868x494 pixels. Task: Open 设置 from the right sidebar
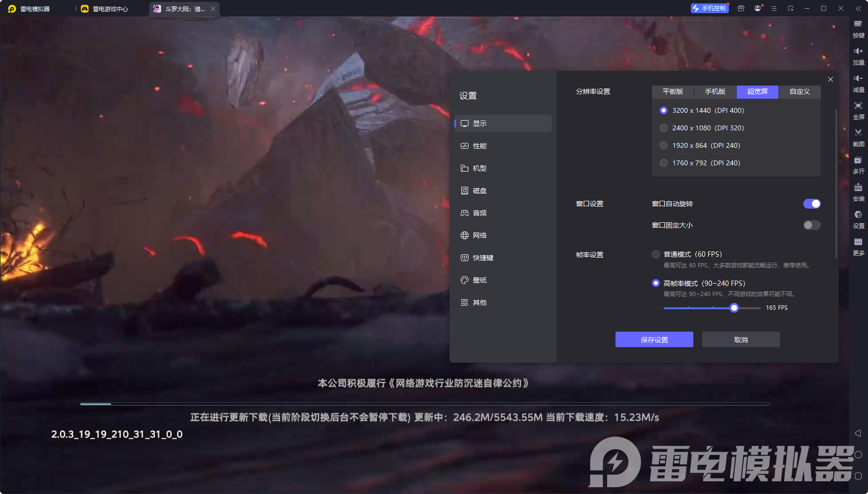(x=858, y=219)
